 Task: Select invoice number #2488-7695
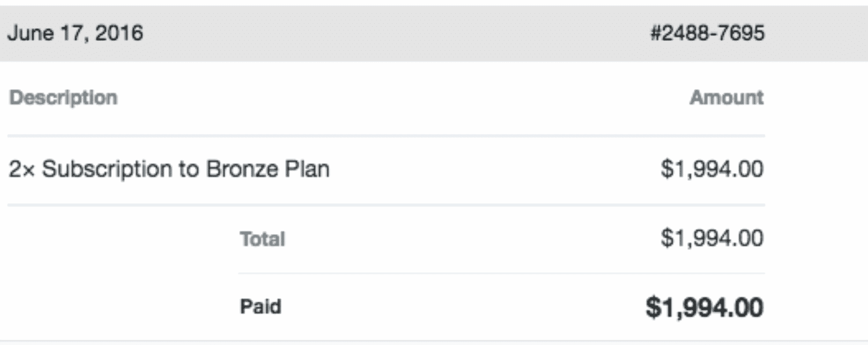(x=707, y=33)
